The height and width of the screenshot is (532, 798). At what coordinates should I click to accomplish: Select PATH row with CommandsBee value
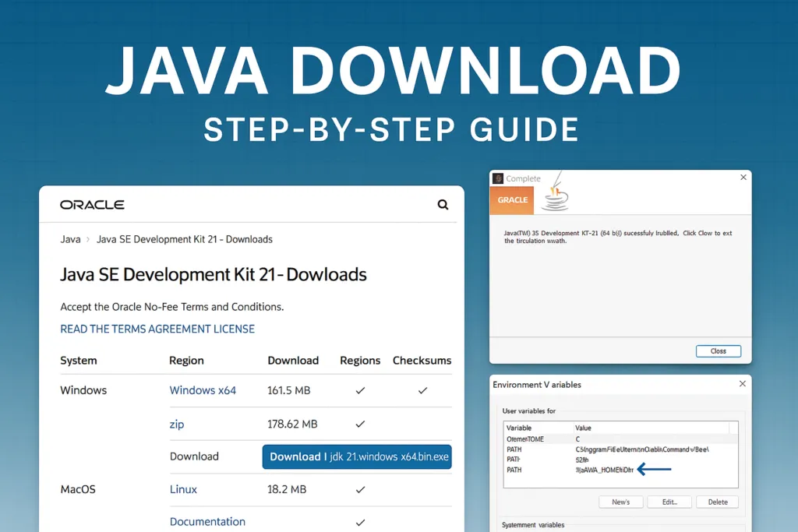tap(620, 449)
